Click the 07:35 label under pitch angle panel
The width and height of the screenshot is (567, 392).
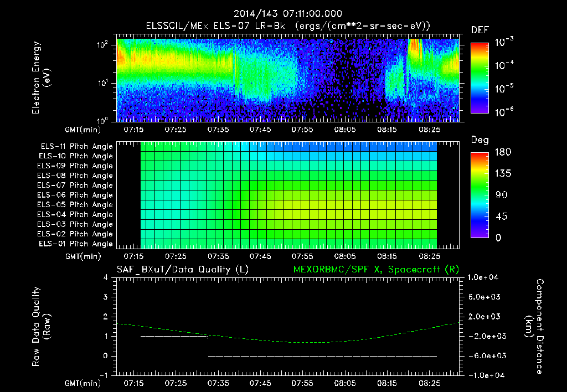pos(218,257)
